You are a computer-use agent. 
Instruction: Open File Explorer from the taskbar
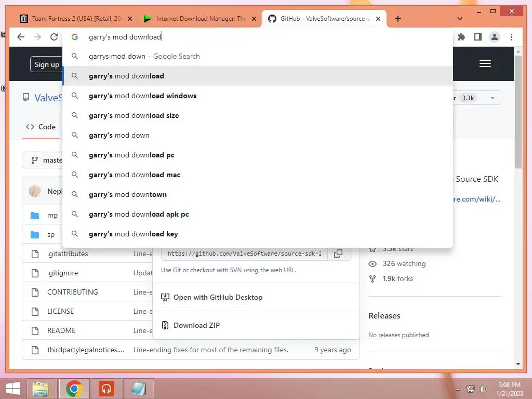[41, 389]
